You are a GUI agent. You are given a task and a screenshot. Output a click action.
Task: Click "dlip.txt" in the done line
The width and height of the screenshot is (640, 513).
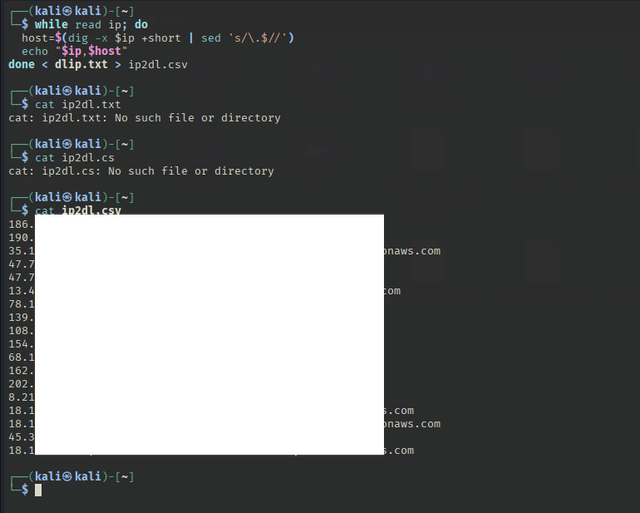(x=81, y=64)
